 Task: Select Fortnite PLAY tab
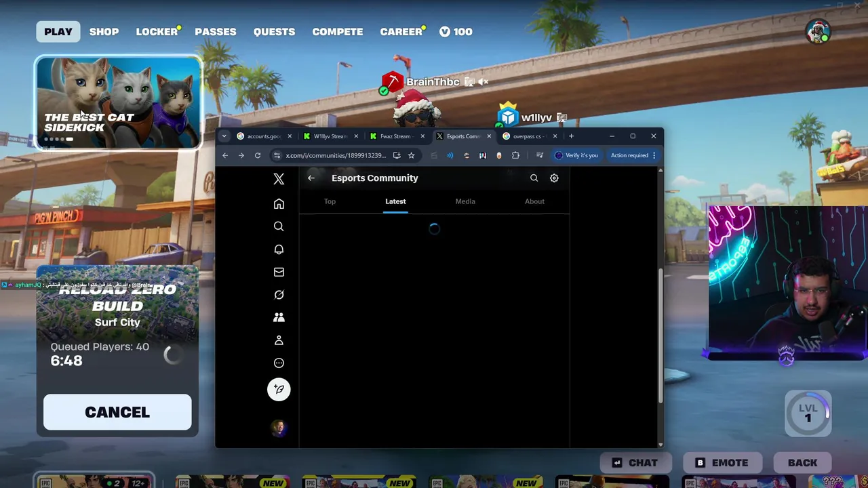tap(58, 32)
